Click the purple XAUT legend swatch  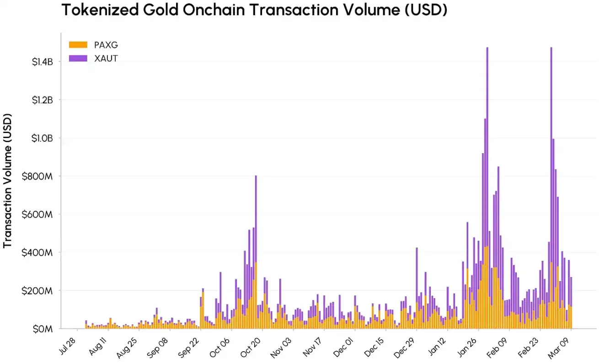click(x=77, y=59)
